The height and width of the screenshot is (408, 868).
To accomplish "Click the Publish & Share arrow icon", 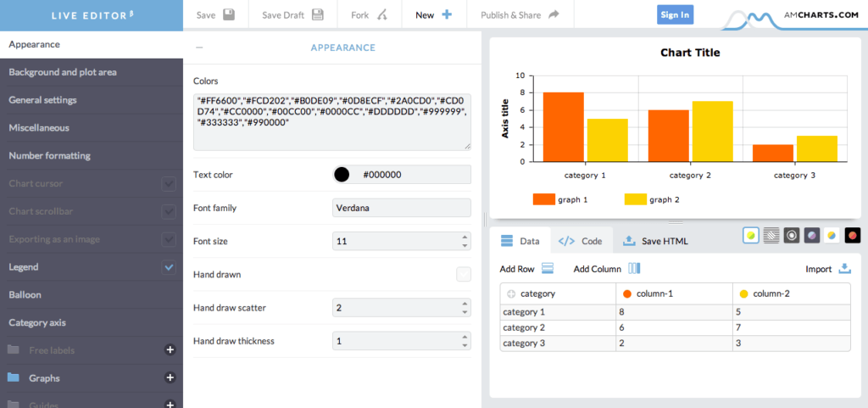I will pyautogui.click(x=554, y=15).
